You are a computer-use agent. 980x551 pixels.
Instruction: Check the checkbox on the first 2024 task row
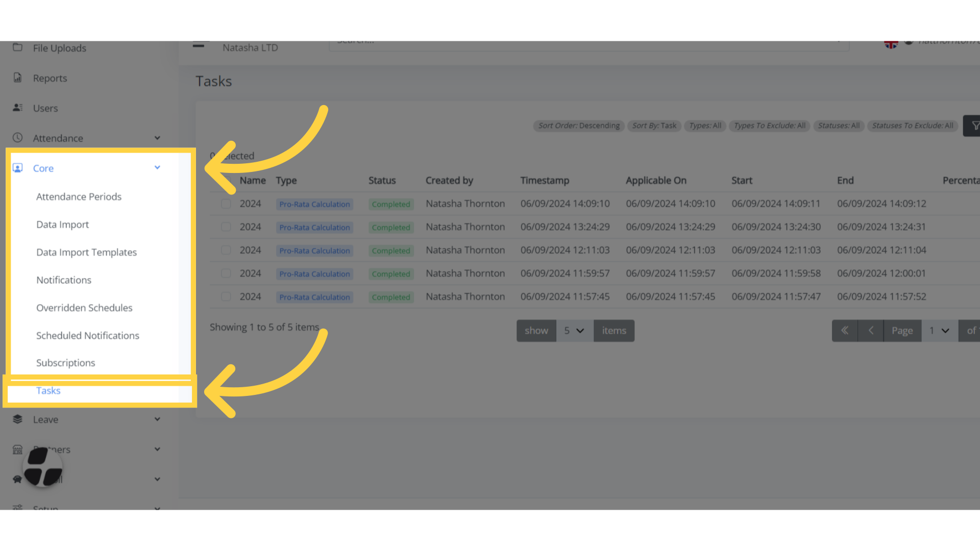click(x=226, y=203)
